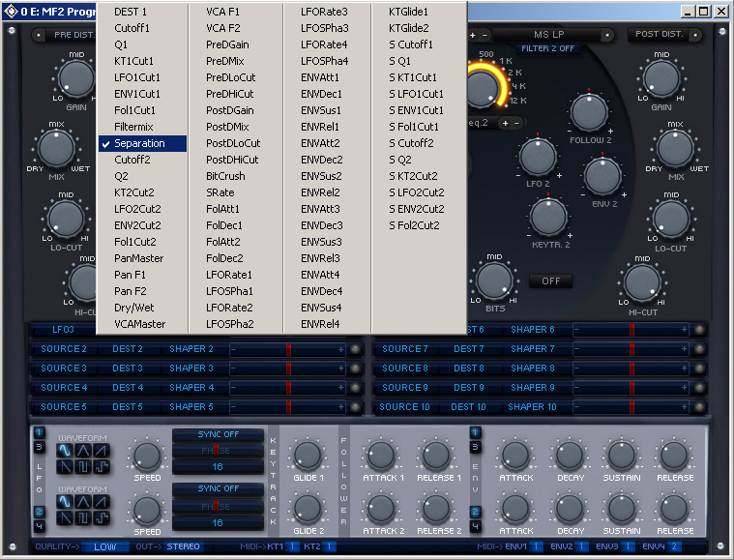Toggle the bitcrusher OFF button
This screenshot has height=560, width=734.
[x=550, y=280]
